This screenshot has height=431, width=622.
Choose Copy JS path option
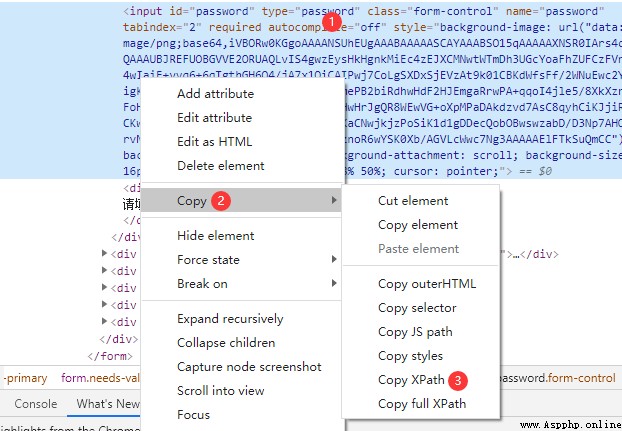[415, 332]
